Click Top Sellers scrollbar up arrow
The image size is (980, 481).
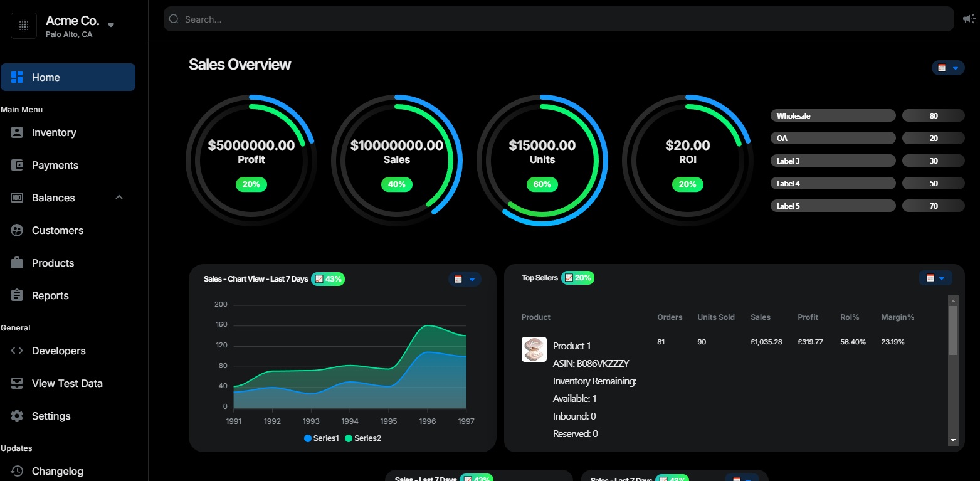(x=954, y=300)
